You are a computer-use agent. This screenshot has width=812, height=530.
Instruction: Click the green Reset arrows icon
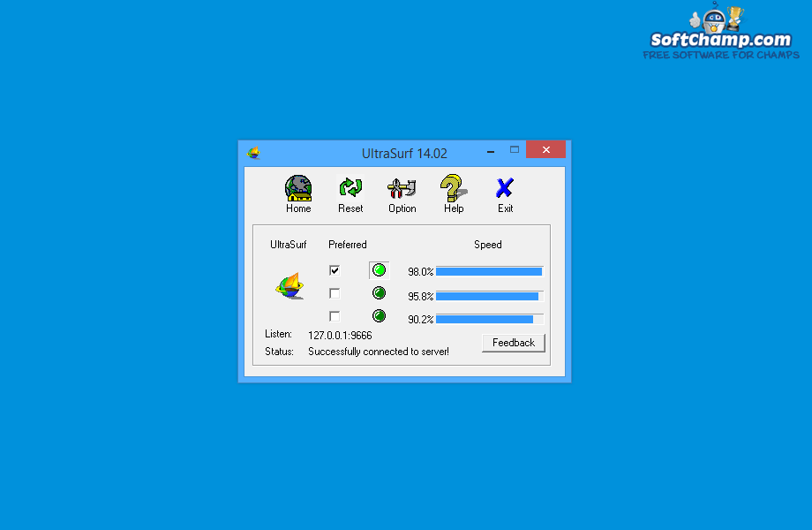point(350,187)
